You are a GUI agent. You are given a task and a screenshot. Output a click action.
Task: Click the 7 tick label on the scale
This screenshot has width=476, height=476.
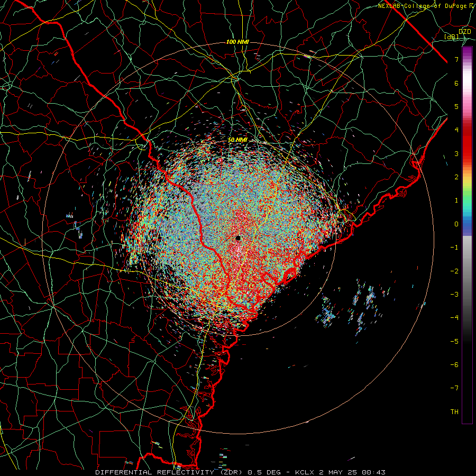tap(456, 59)
